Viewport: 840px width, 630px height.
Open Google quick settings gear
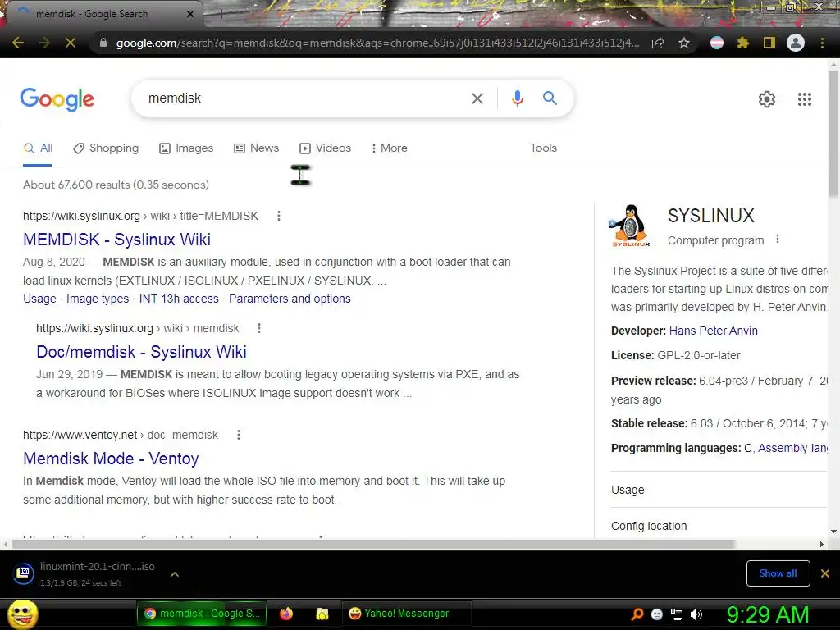click(x=767, y=99)
